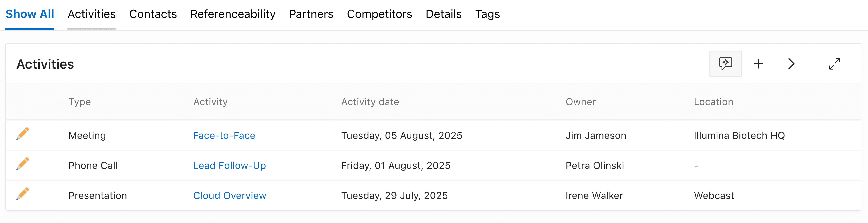View the Partners tab
Viewport: 868px width, 223px height.
pos(311,14)
